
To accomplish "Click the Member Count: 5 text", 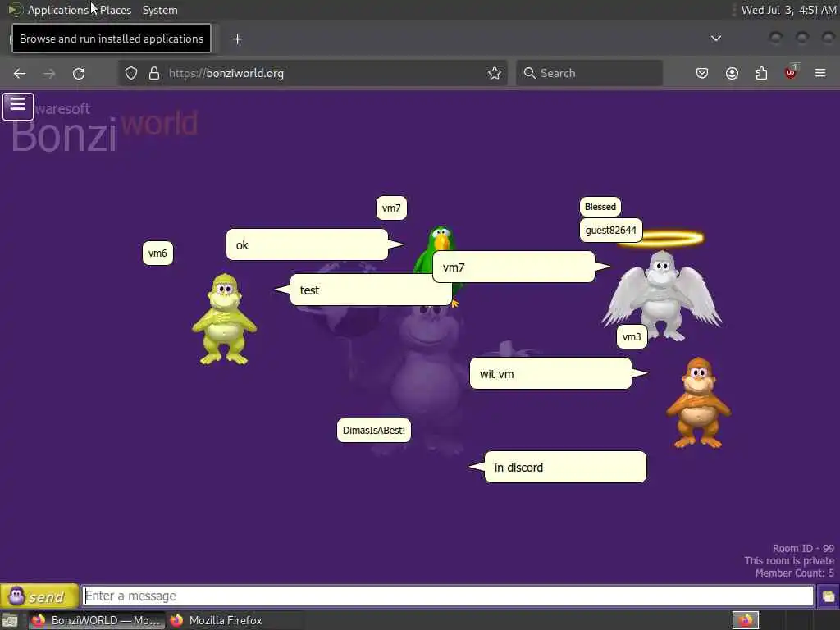I will click(794, 573).
